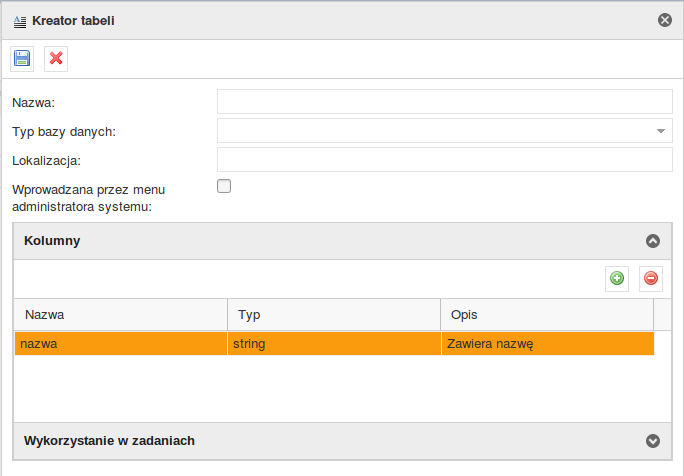Save table using floppy disk icon
Viewport: 684px width, 476px height.
22,58
